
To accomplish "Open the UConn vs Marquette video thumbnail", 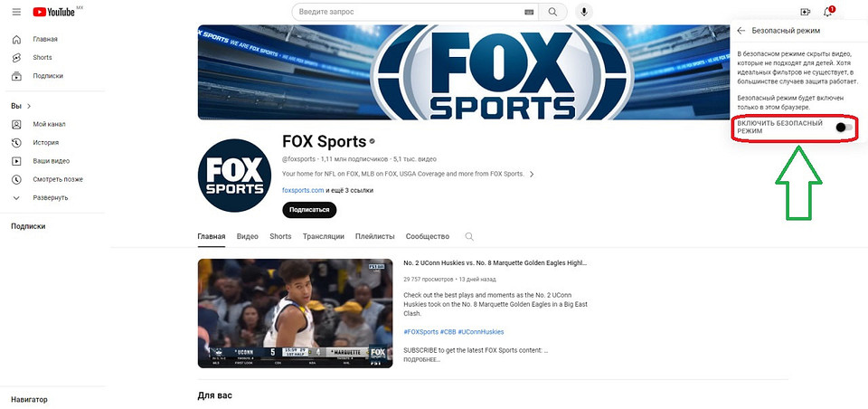I will click(x=295, y=313).
